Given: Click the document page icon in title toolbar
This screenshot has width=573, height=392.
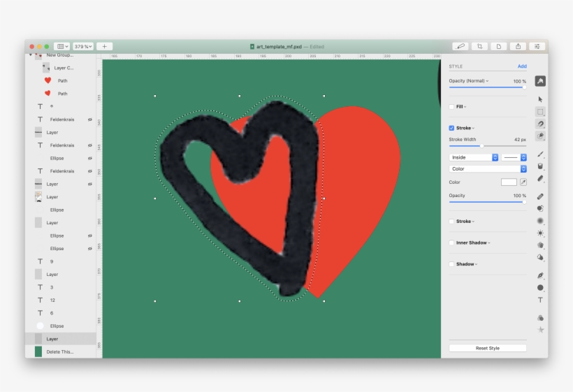Looking at the screenshot, I should [498, 46].
